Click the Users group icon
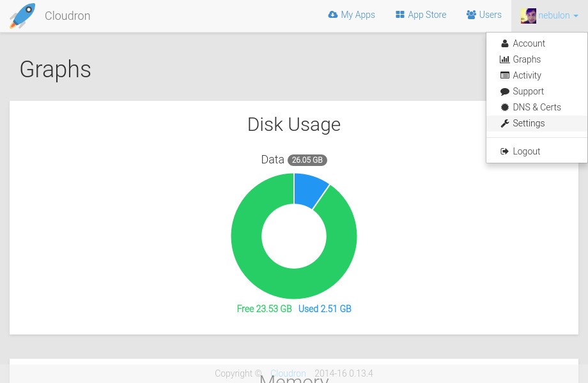Screen dimensions: 588x383 472,15
